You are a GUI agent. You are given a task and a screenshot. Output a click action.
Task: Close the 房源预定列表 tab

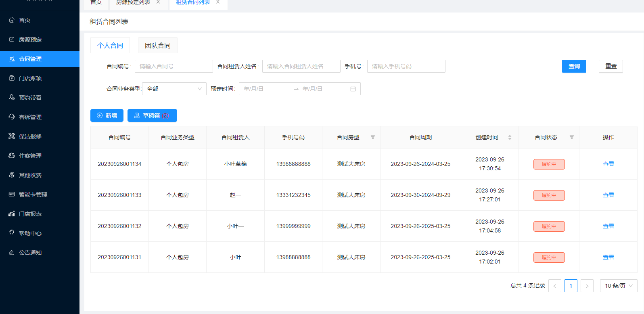pyautogui.click(x=158, y=2)
